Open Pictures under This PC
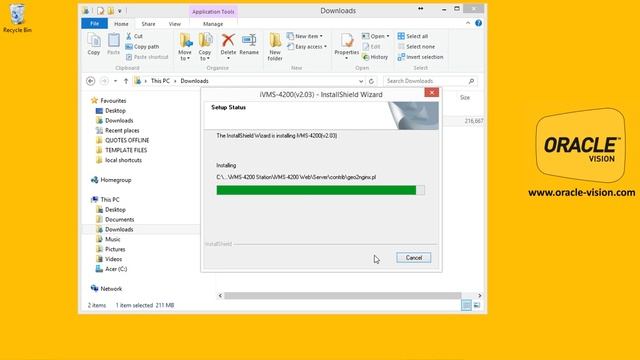 tap(110, 249)
